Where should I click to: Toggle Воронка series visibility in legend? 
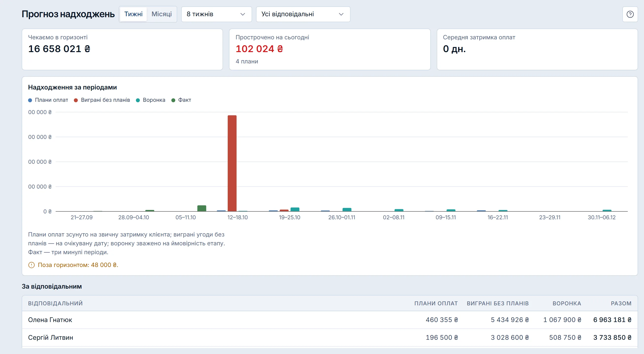150,100
